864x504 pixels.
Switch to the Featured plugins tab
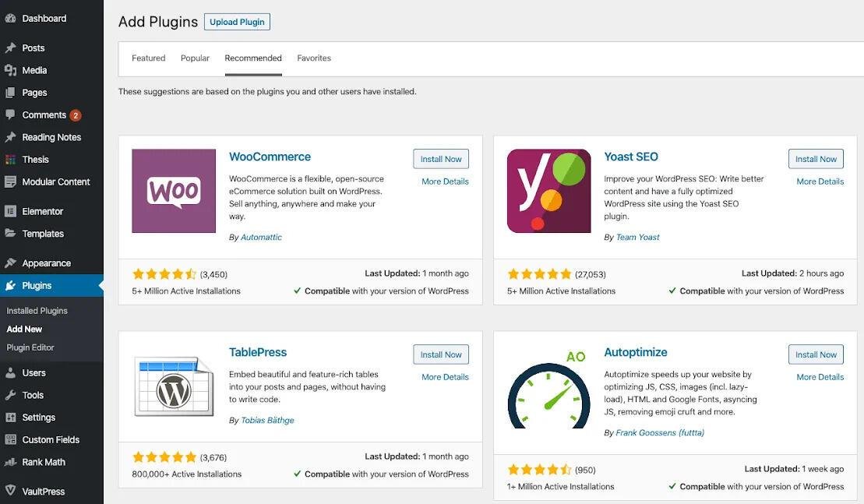[148, 57]
